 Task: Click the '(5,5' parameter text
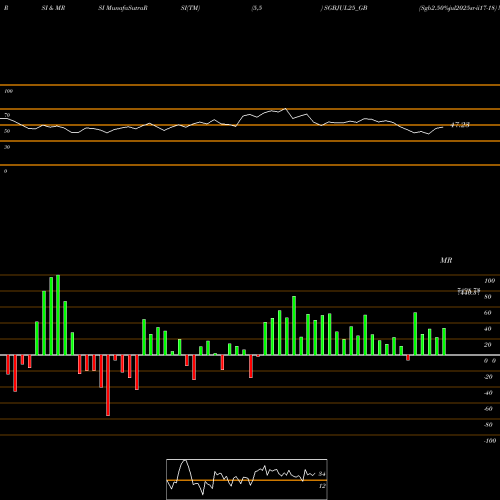tap(257, 8)
